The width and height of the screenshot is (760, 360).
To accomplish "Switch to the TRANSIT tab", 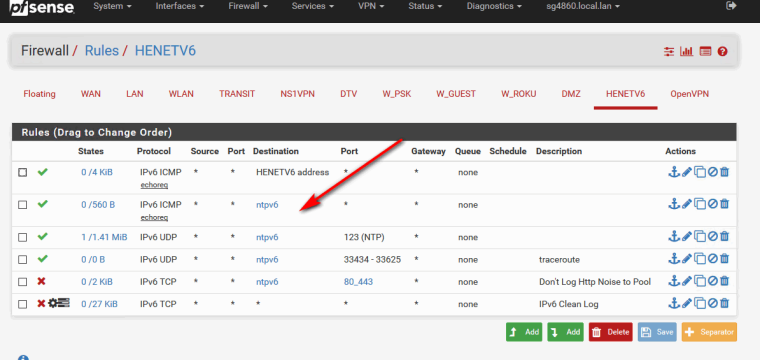I will (237, 94).
